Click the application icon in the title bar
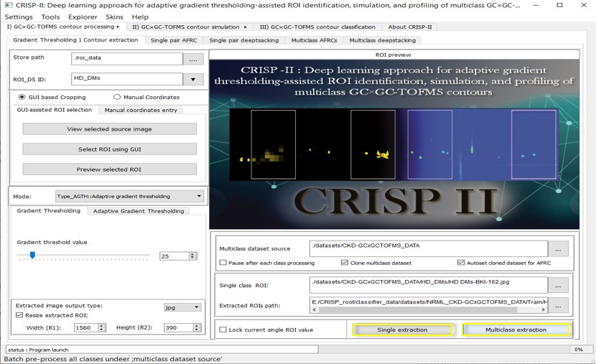The image size is (596, 364). [x=9, y=5]
